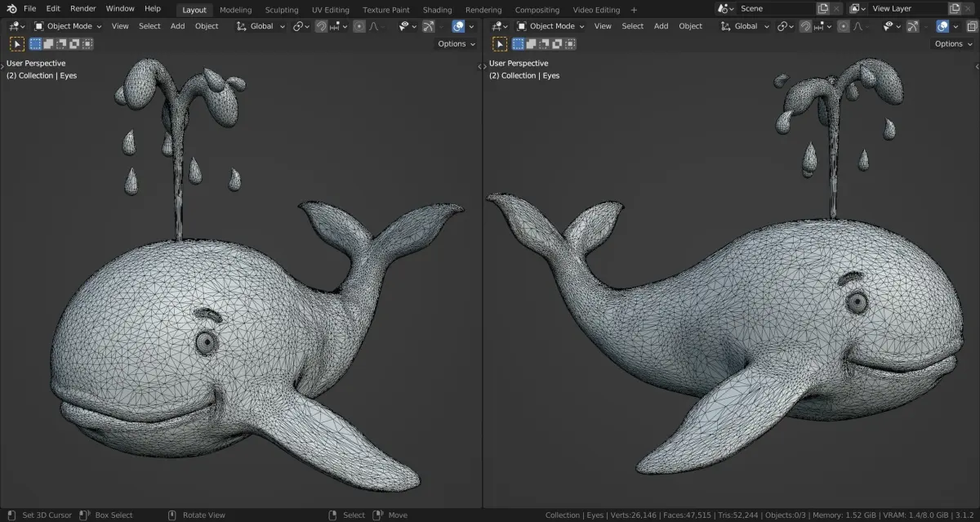This screenshot has width=980, height=522.
Task: Select tweak tool in left viewport
Action: [x=17, y=43]
